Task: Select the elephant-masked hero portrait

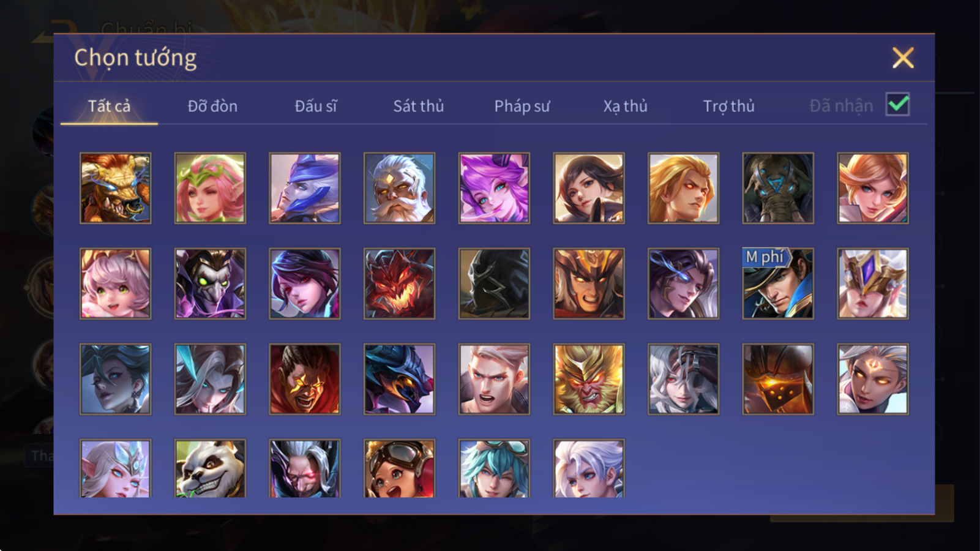Action: coord(778,188)
